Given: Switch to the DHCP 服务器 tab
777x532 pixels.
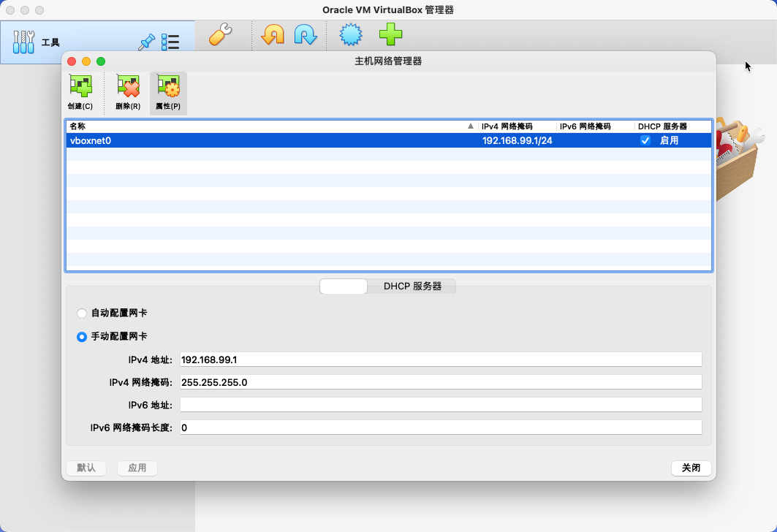Looking at the screenshot, I should point(412,286).
